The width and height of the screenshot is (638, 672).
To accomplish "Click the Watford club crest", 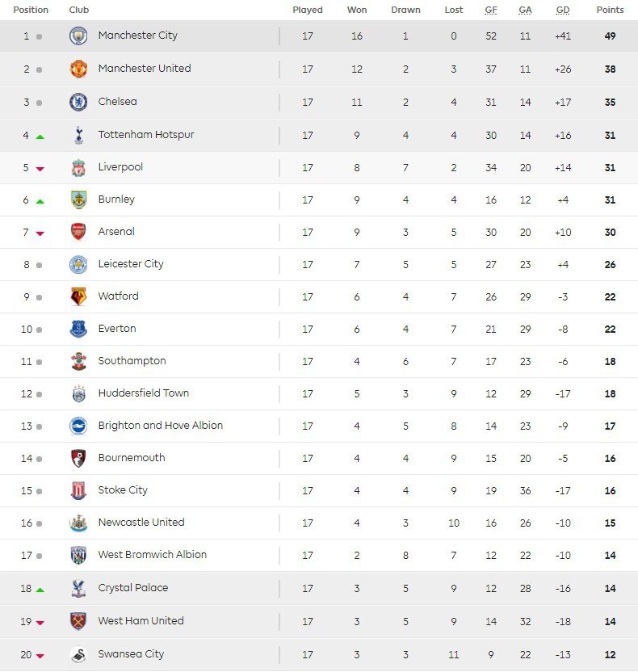I will point(78,296).
